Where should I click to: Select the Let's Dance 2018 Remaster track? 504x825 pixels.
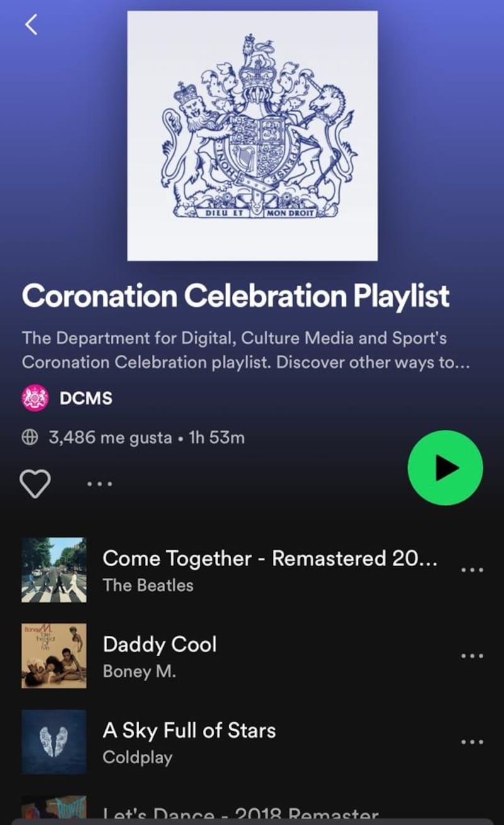click(240, 811)
